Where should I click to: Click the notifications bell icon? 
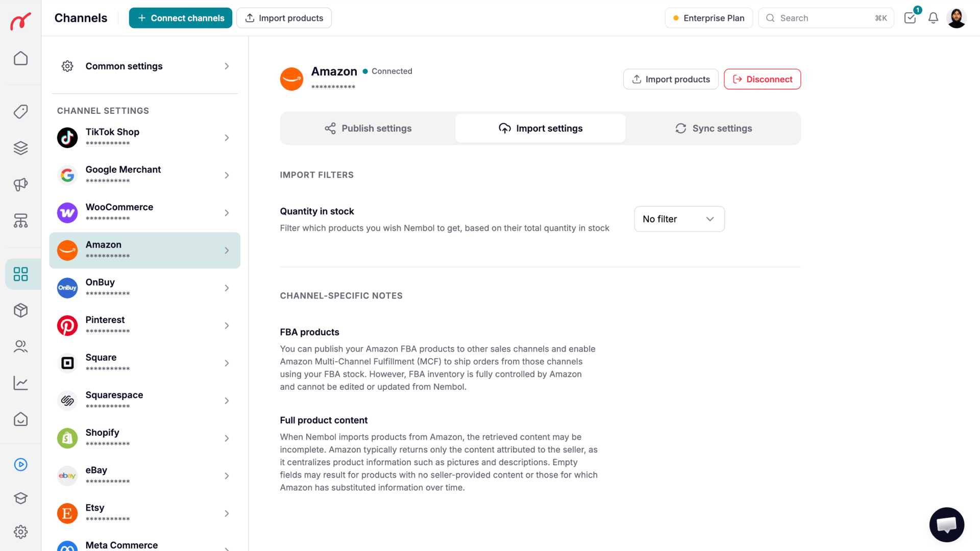933,18
